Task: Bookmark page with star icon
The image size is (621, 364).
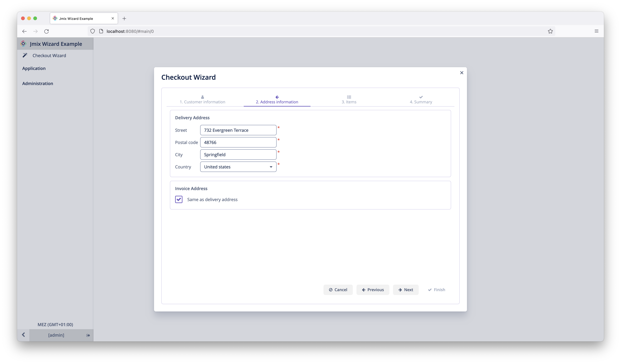Action: point(550,31)
